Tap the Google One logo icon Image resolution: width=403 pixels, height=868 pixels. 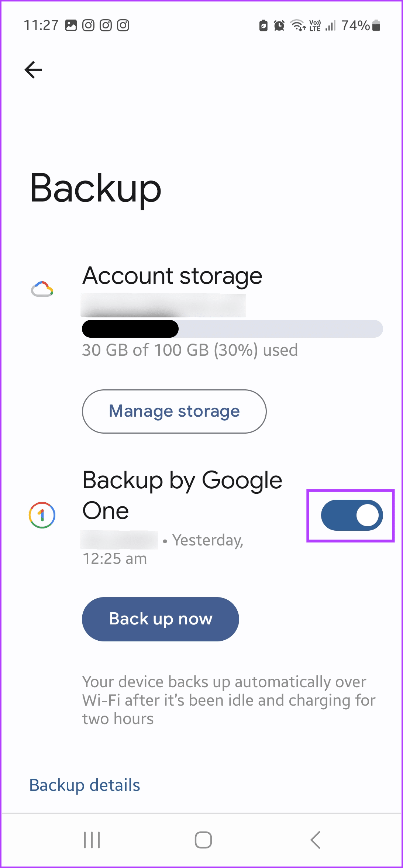[x=42, y=515]
